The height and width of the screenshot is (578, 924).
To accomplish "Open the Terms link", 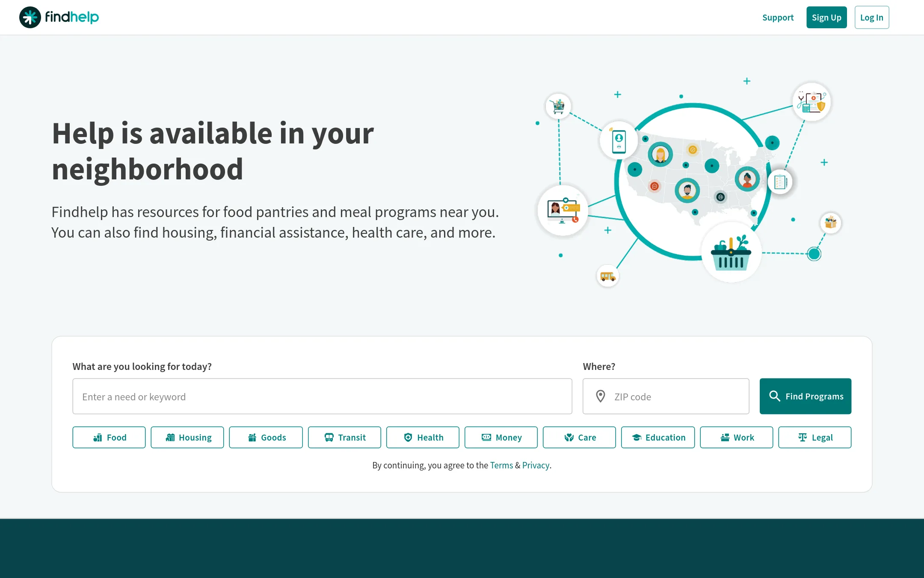I will coord(501,465).
